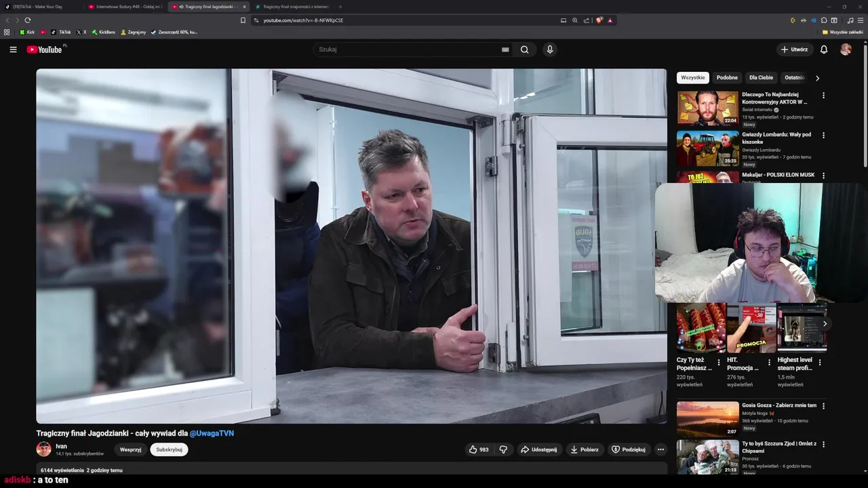The height and width of the screenshot is (488, 868).
Task: Open the browser main menu
Action: [861, 20]
